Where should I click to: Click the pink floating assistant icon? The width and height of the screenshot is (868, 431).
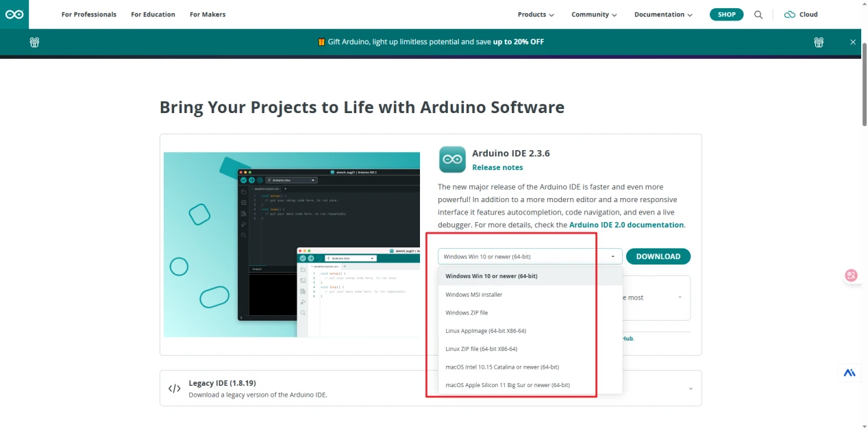pyautogui.click(x=852, y=275)
